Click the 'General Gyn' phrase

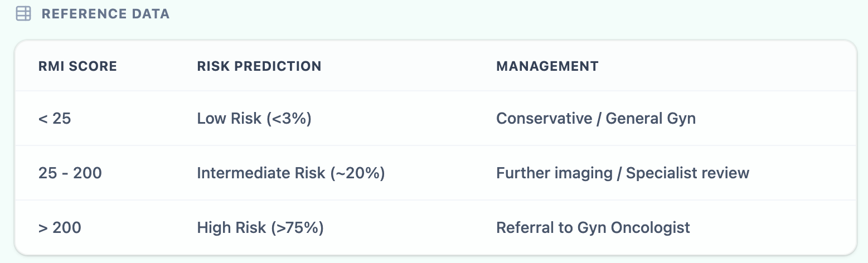click(650, 119)
